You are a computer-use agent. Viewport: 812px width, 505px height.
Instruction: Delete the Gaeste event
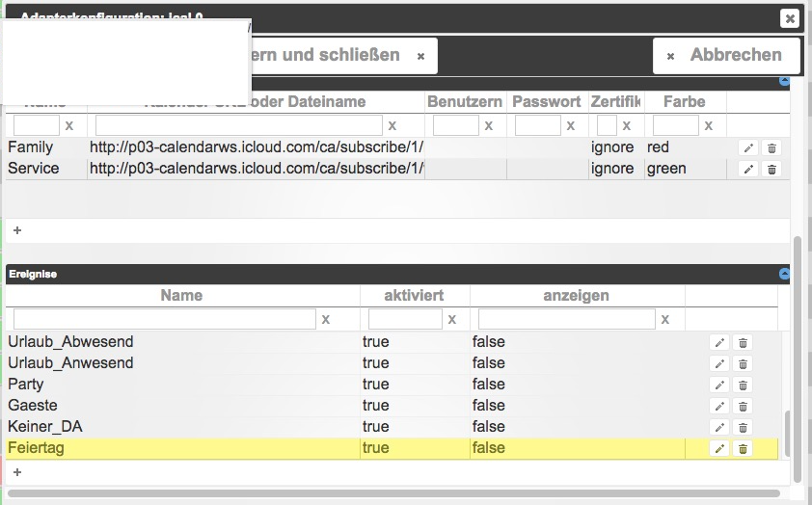point(743,406)
